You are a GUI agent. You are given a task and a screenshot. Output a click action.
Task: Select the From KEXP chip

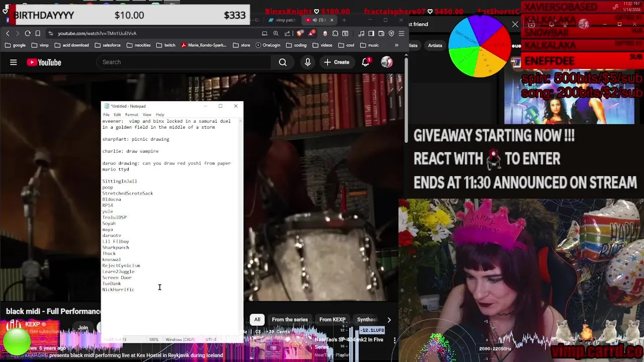tap(332, 320)
